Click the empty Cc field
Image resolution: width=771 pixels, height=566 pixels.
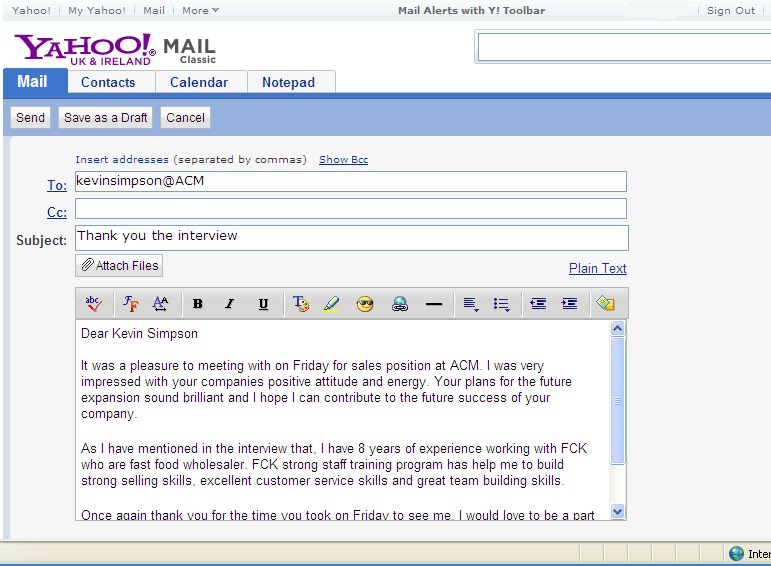pyautogui.click(x=351, y=209)
